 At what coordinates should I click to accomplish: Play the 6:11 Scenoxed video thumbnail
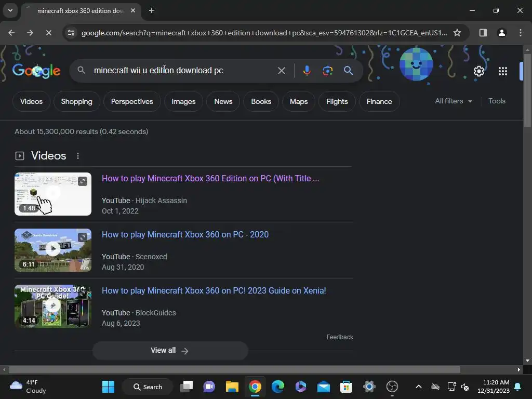(53, 250)
